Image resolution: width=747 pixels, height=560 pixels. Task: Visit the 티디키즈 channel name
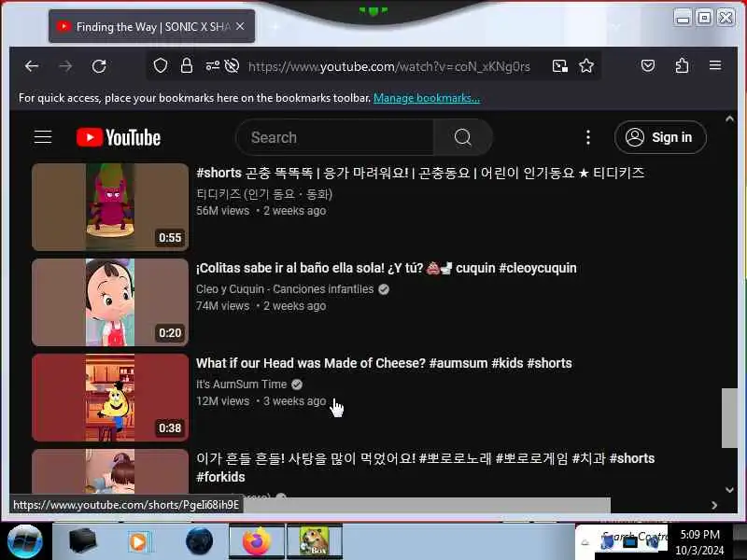(x=264, y=194)
